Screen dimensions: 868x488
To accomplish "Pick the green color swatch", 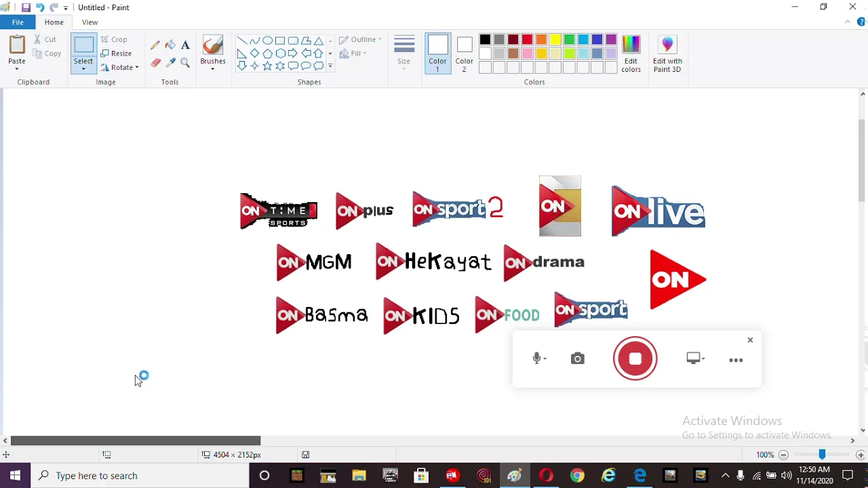I will pyautogui.click(x=569, y=40).
